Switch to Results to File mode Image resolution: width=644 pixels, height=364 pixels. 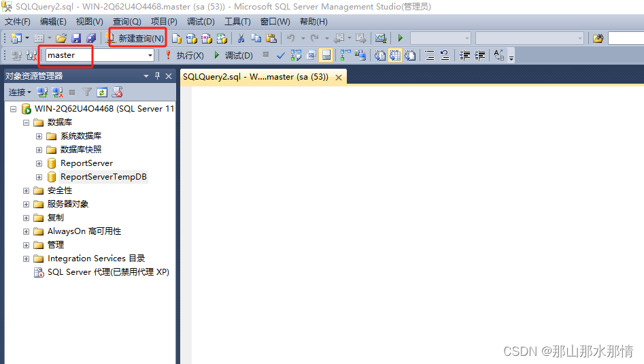(x=410, y=55)
